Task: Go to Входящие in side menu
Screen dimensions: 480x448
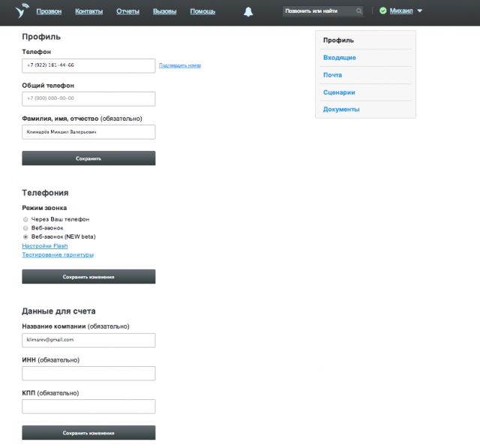Action: click(x=340, y=58)
